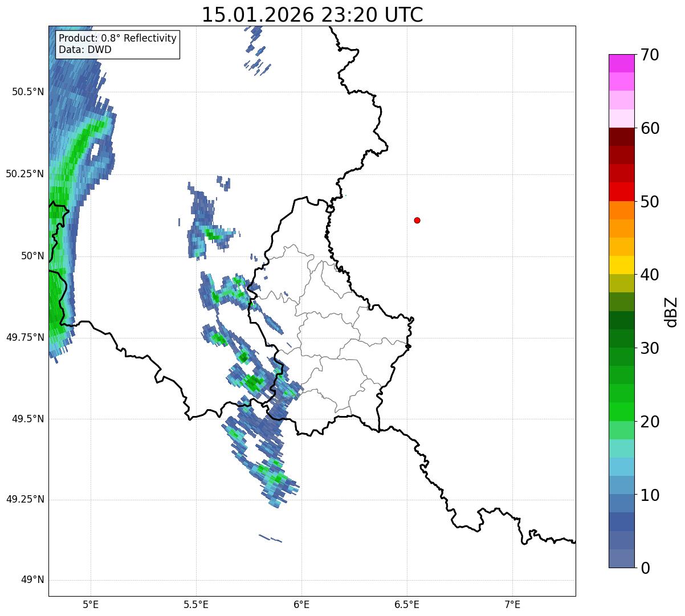Click the red station marker dot

(x=417, y=220)
